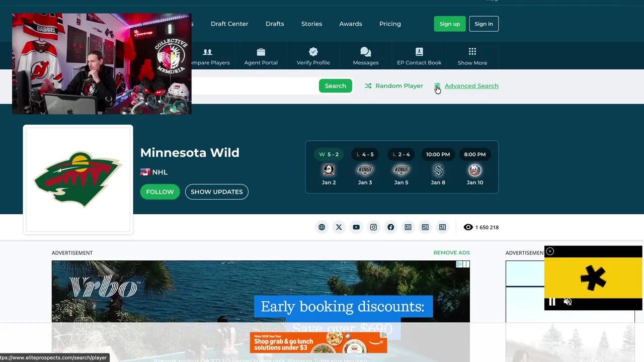
Task: Click the Sign in button
Action: point(484,24)
